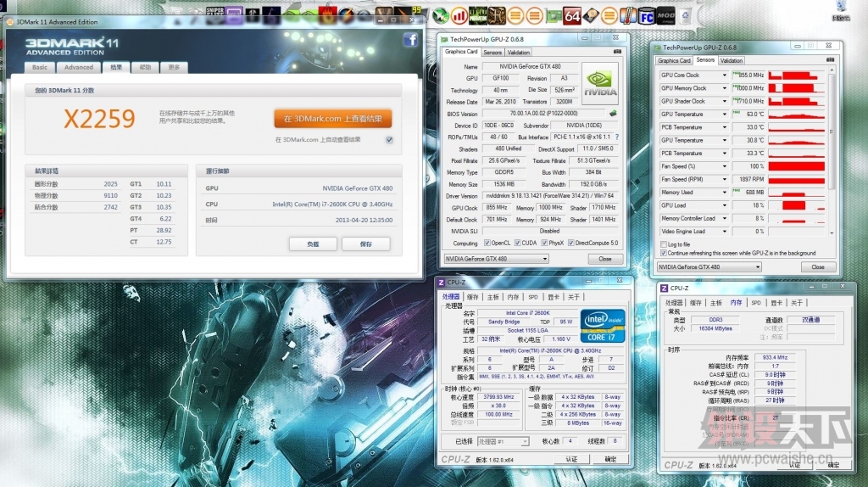Open the orange bar chart icon in the dock
This screenshot has height=487, width=868.
coord(459,16)
